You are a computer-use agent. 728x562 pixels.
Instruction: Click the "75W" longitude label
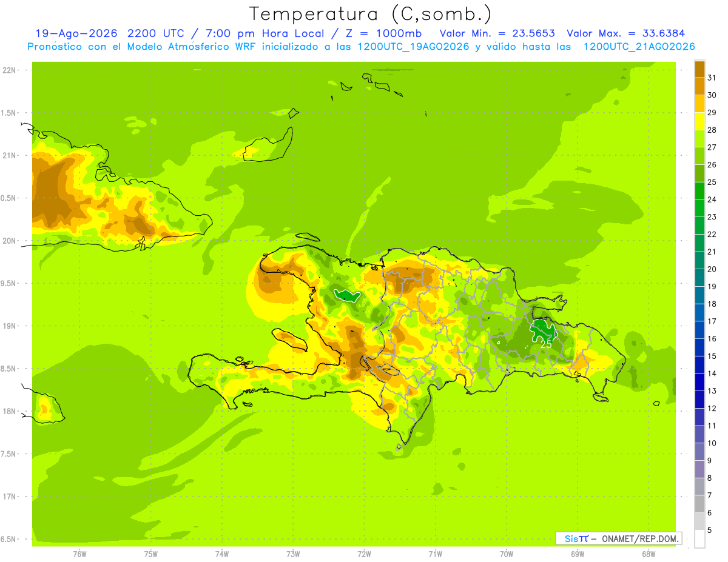tap(151, 554)
